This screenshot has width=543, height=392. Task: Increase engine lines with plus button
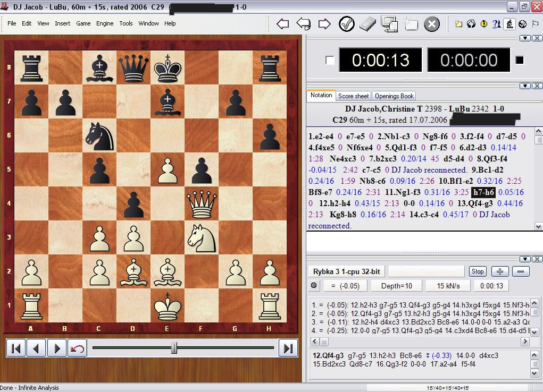click(500, 271)
